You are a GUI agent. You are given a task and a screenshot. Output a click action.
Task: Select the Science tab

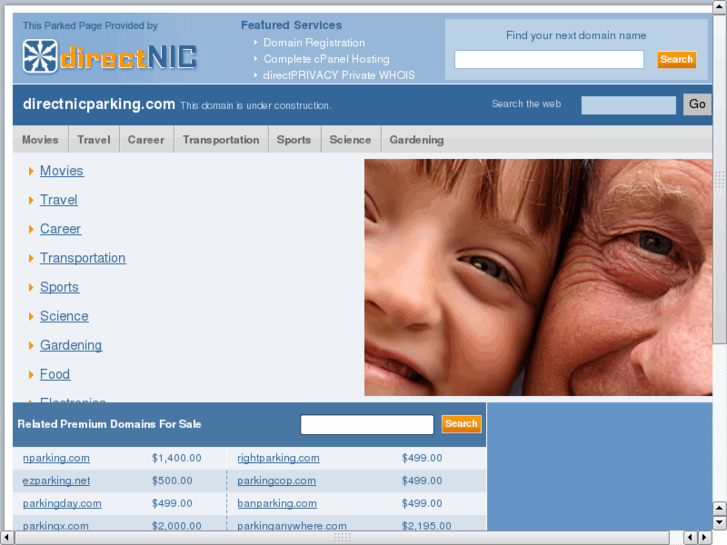(350, 140)
